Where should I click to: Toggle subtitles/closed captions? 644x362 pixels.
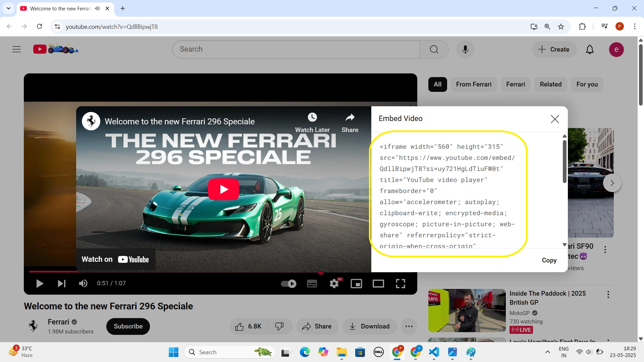pos(312,284)
